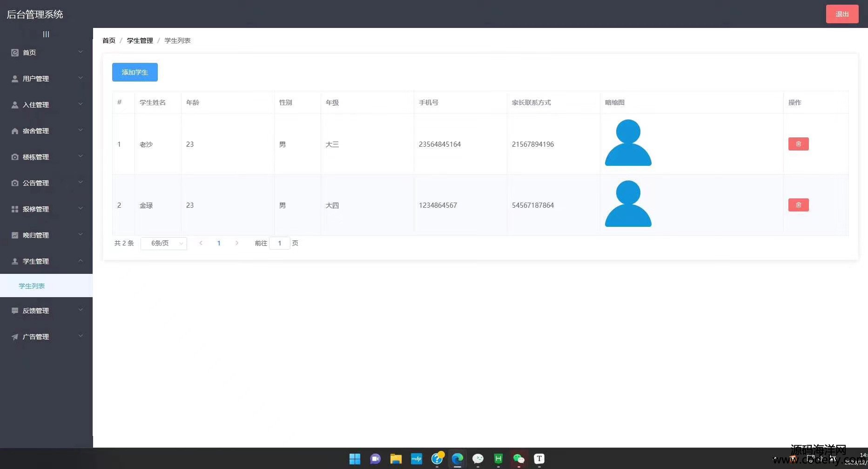
Task: Open the 6条/页 page size dropdown
Action: (164, 243)
